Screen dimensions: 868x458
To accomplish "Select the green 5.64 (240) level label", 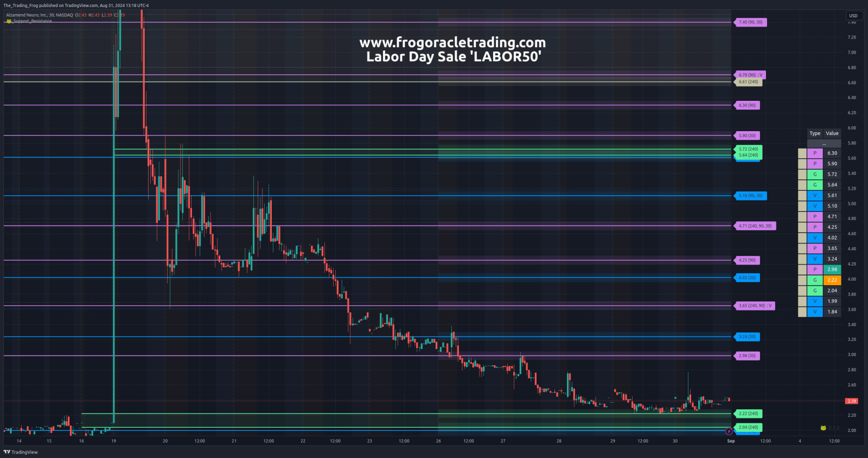I will (749, 155).
